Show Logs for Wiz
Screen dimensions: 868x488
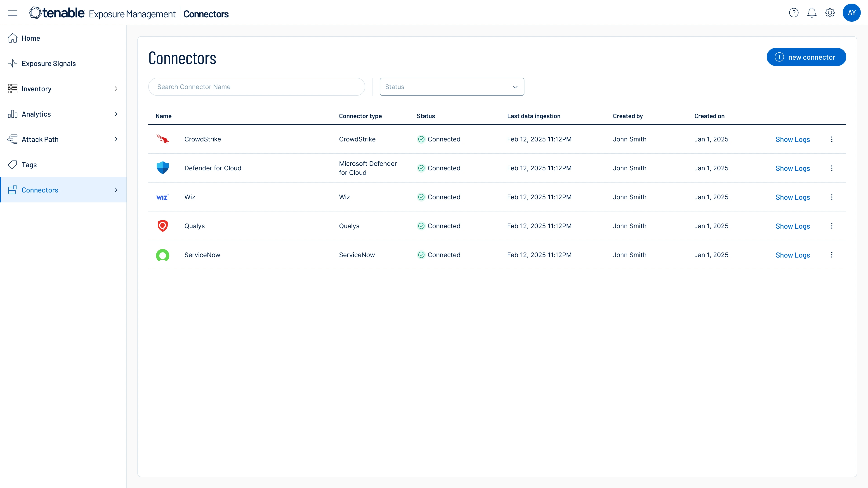793,197
